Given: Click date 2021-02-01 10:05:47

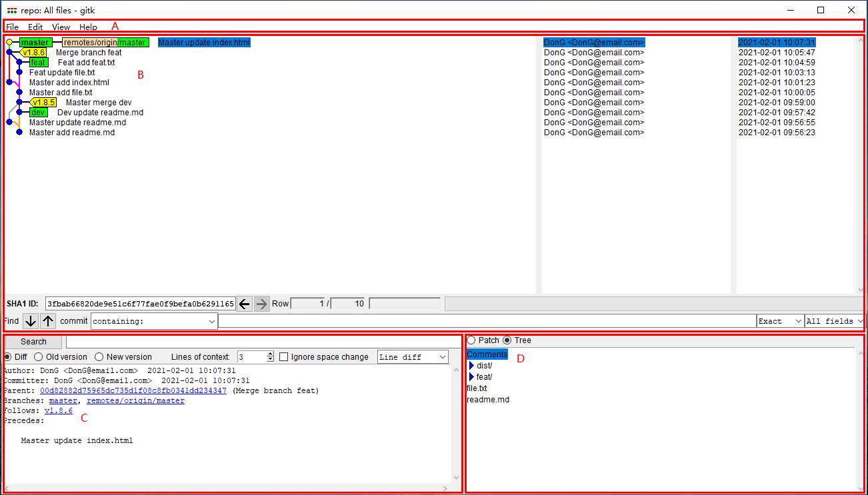Looking at the screenshot, I should (777, 53).
